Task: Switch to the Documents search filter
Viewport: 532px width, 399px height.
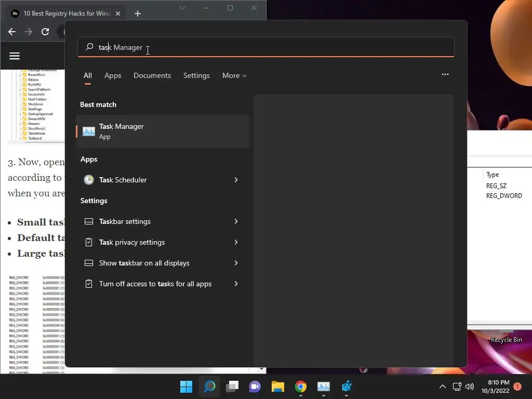Action: 152,75
